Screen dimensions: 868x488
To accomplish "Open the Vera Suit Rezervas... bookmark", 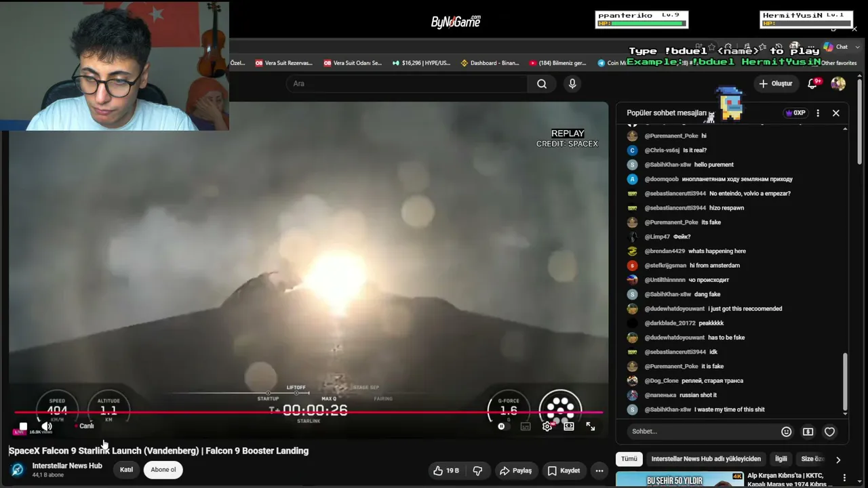I will pos(284,63).
